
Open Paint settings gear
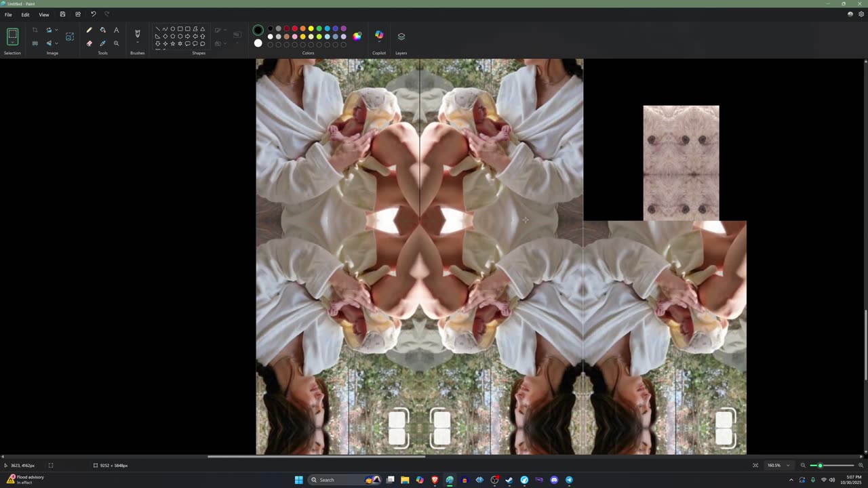[x=860, y=14]
